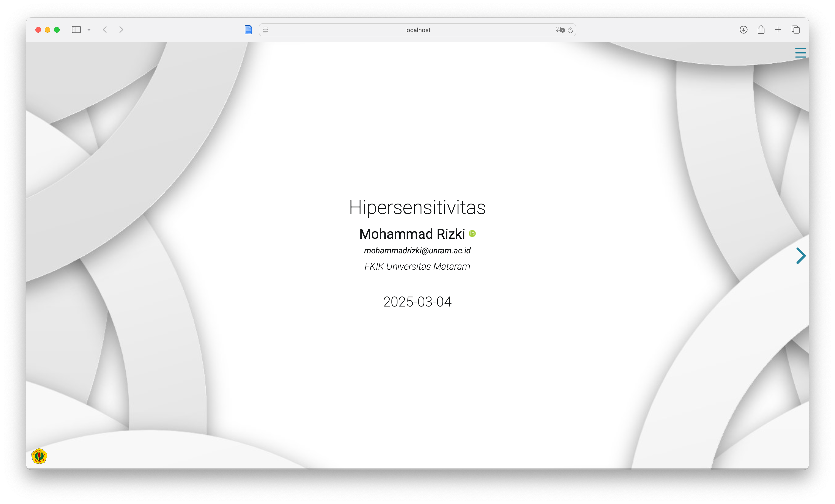Viewport: 835px width, 504px height.
Task: Go back with Safari back arrow
Action: click(105, 30)
